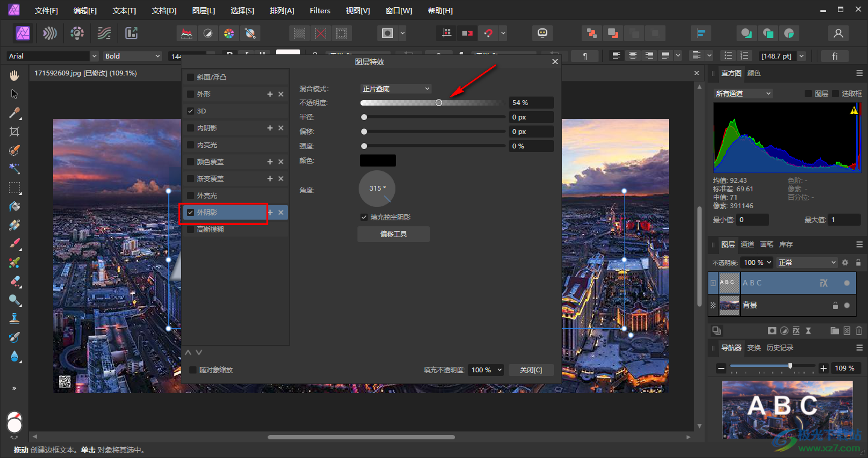868x458 pixels.
Task: Open the 文件[F] menu
Action: (46, 11)
